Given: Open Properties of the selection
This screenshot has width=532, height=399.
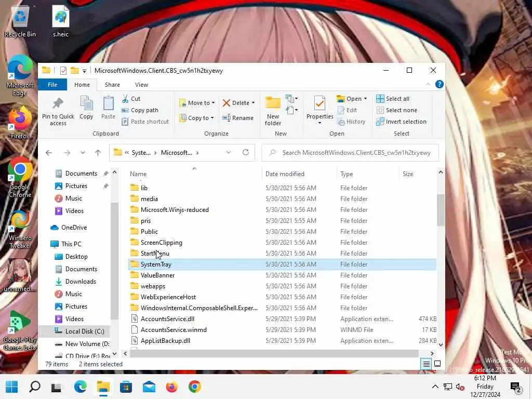Looking at the screenshot, I should coord(320,110).
